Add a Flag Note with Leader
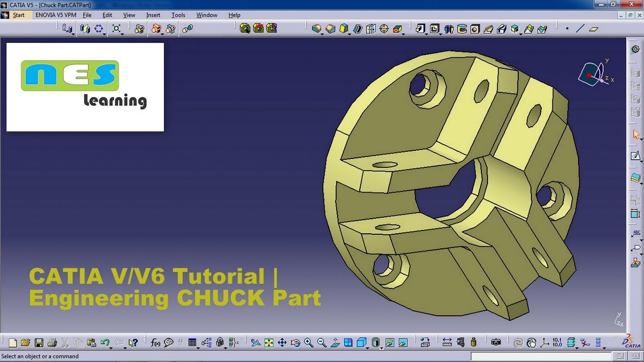This screenshot has width=644, height=362. point(635,248)
